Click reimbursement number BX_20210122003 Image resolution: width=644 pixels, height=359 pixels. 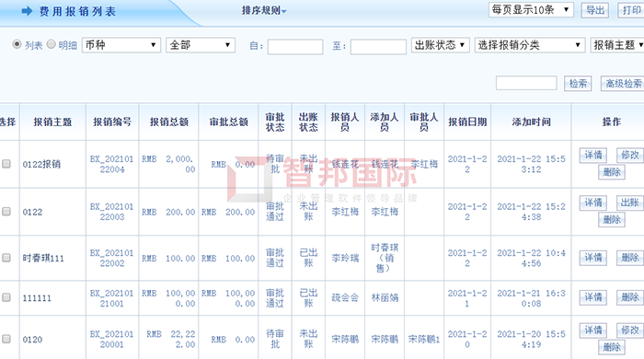111,212
